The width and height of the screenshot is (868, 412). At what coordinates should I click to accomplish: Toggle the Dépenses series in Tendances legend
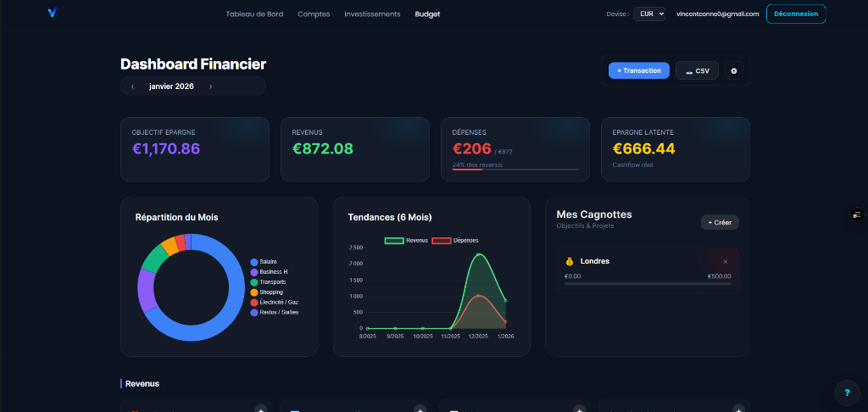[x=455, y=241]
